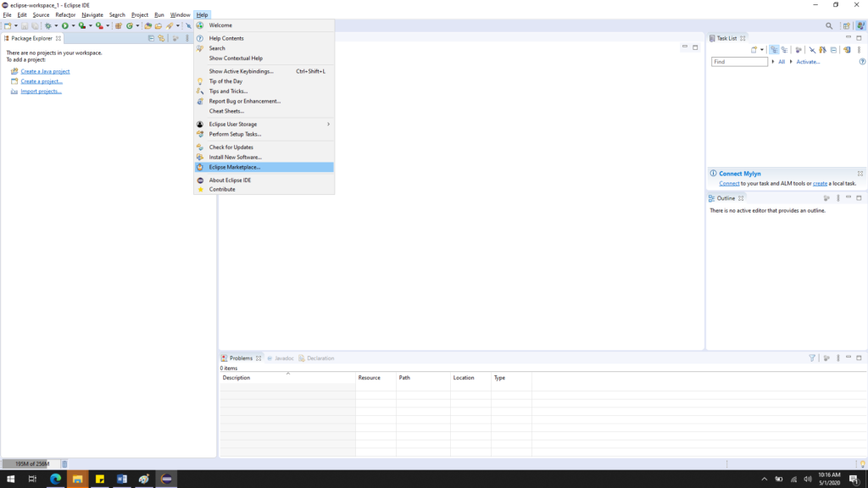Image resolution: width=868 pixels, height=488 pixels.
Task: Collapse All in Package Explorer
Action: 151,38
